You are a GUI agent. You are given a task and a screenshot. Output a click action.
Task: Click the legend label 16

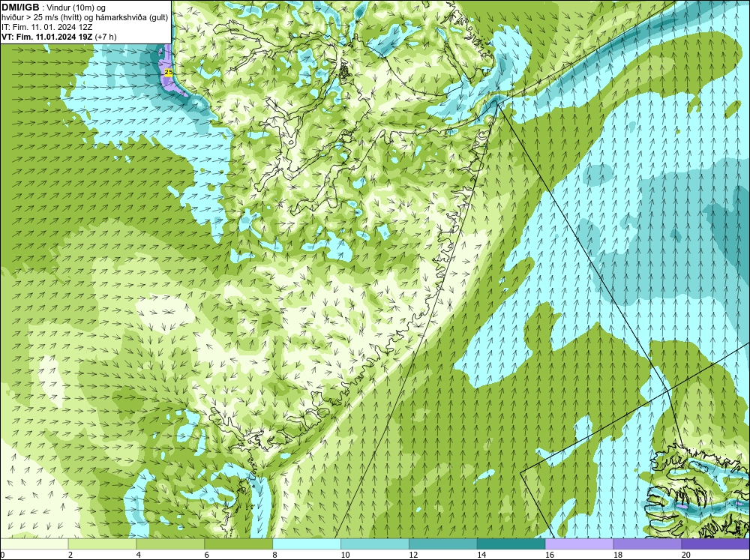[x=550, y=555]
